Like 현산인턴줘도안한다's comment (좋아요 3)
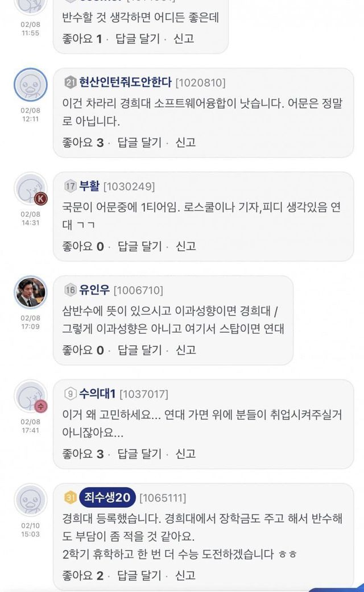364x592 pixels. pos(82,142)
